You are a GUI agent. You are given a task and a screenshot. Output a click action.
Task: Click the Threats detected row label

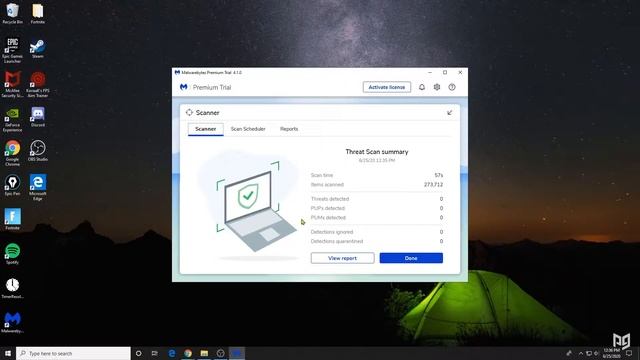tap(330, 199)
